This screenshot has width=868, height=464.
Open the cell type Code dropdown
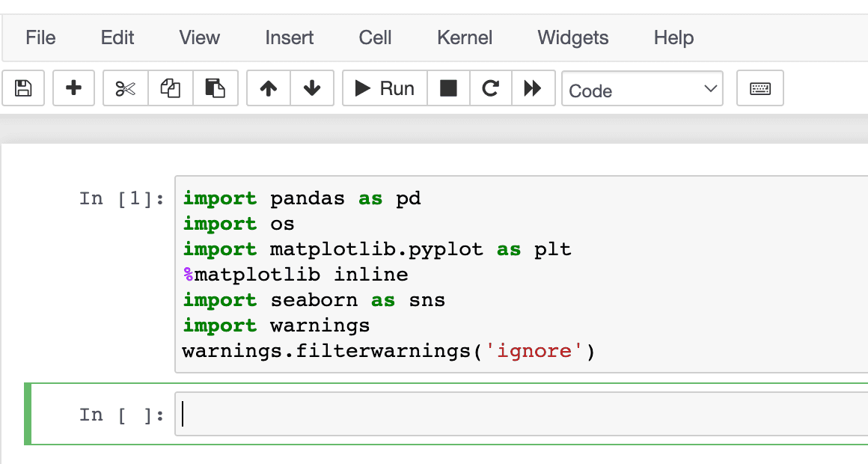click(x=642, y=90)
